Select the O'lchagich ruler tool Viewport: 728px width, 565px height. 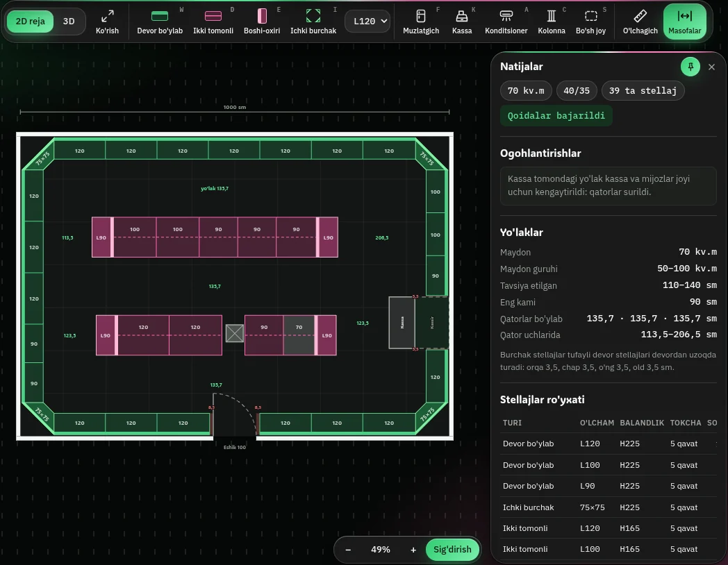point(640,22)
